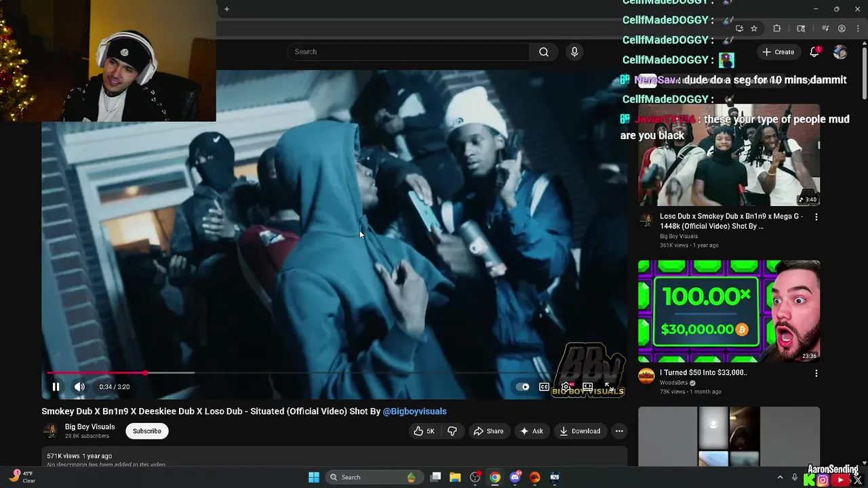Switch to theater mode
This screenshot has width=868, height=488.
pos(587,387)
